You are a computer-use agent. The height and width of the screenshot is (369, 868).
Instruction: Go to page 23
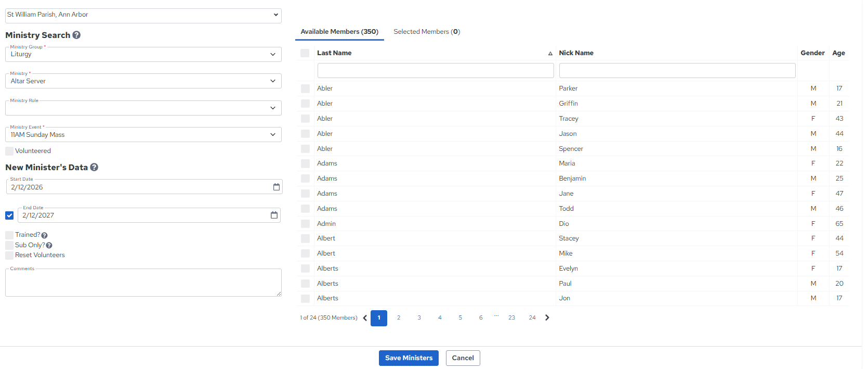(x=511, y=317)
